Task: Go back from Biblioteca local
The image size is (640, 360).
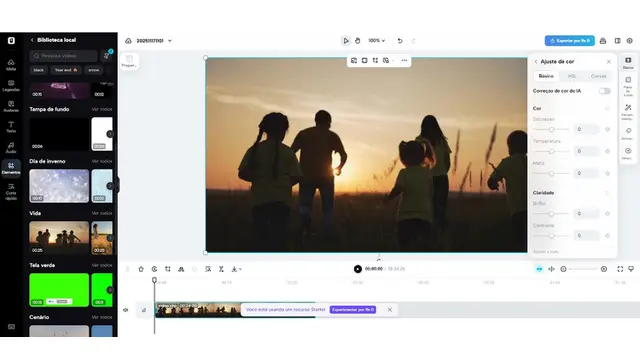Action: (32, 40)
